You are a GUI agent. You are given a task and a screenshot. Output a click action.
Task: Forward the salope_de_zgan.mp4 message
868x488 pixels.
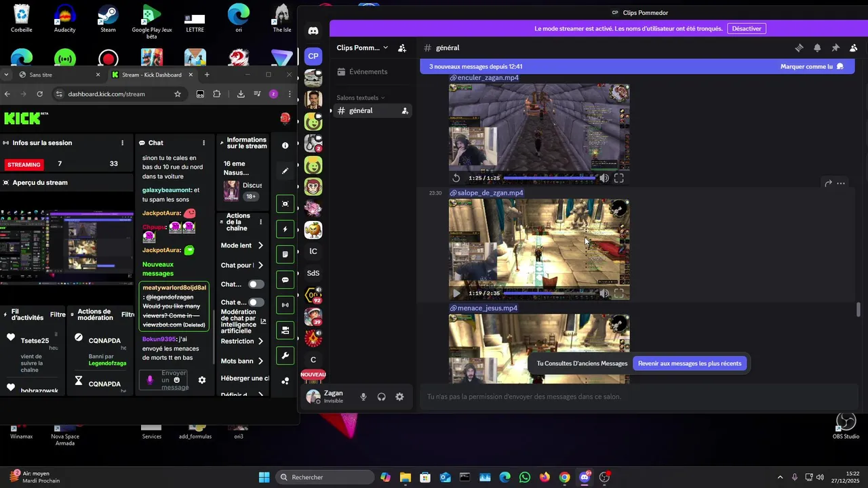pyautogui.click(x=828, y=183)
